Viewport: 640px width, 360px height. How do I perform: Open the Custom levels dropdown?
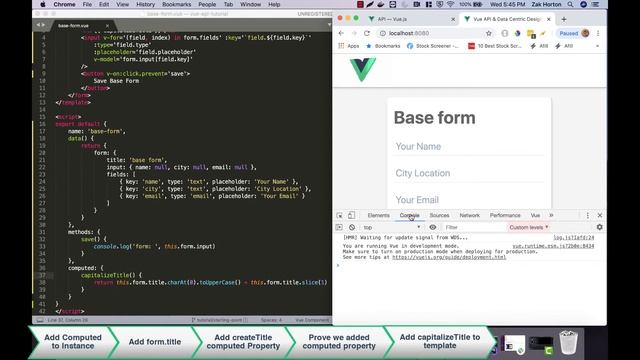tap(529, 227)
